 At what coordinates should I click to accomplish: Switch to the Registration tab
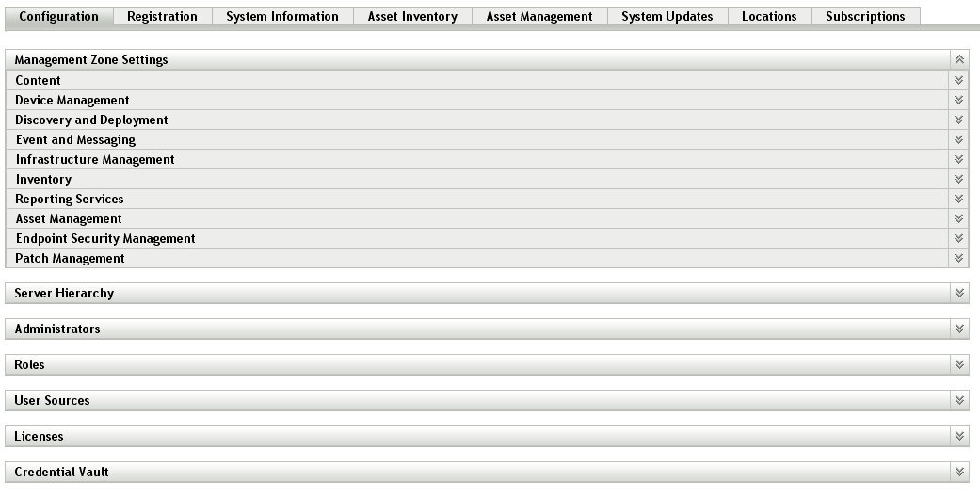click(162, 17)
